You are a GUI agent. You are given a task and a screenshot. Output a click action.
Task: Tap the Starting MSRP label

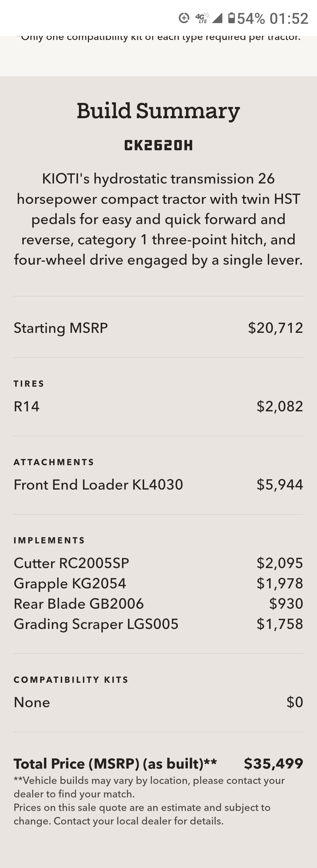click(x=60, y=328)
